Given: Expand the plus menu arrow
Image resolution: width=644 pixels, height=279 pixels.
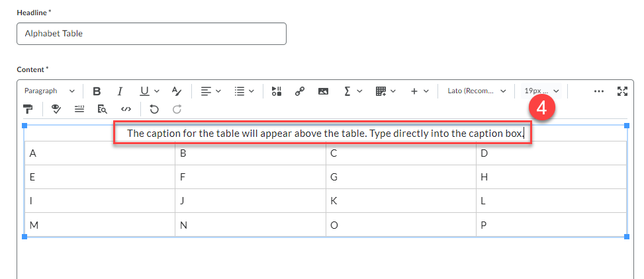Looking at the screenshot, I should (x=426, y=91).
